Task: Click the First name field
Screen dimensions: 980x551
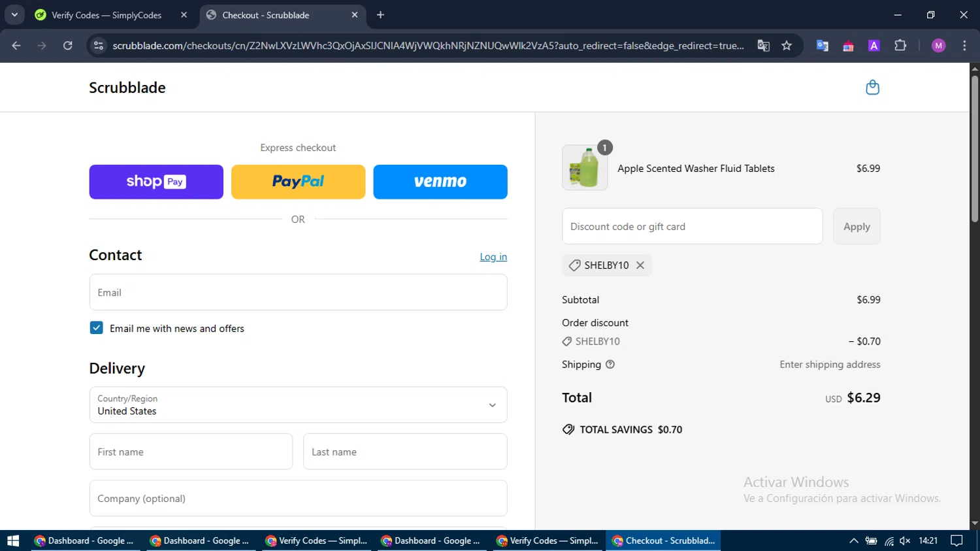Action: tap(191, 452)
